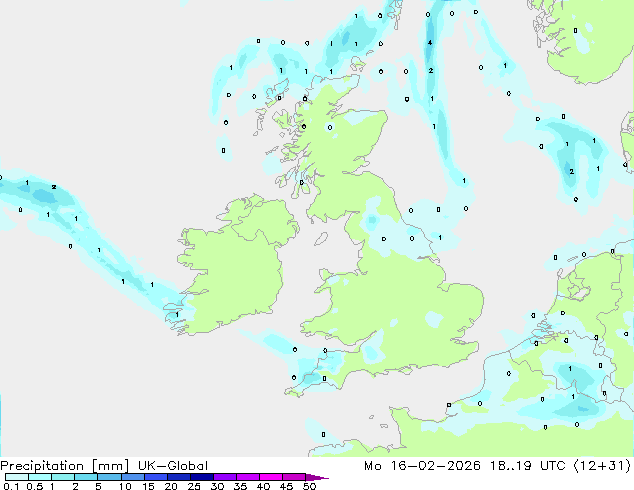This screenshot has width=634, height=490.
Task: Click the "0.1" legend scale label
Action: 11,486
